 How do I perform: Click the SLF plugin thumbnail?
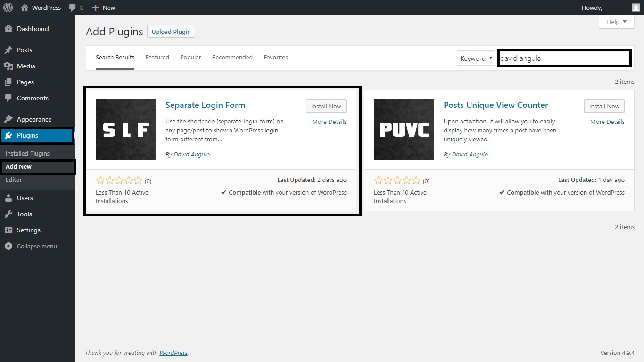tap(126, 130)
